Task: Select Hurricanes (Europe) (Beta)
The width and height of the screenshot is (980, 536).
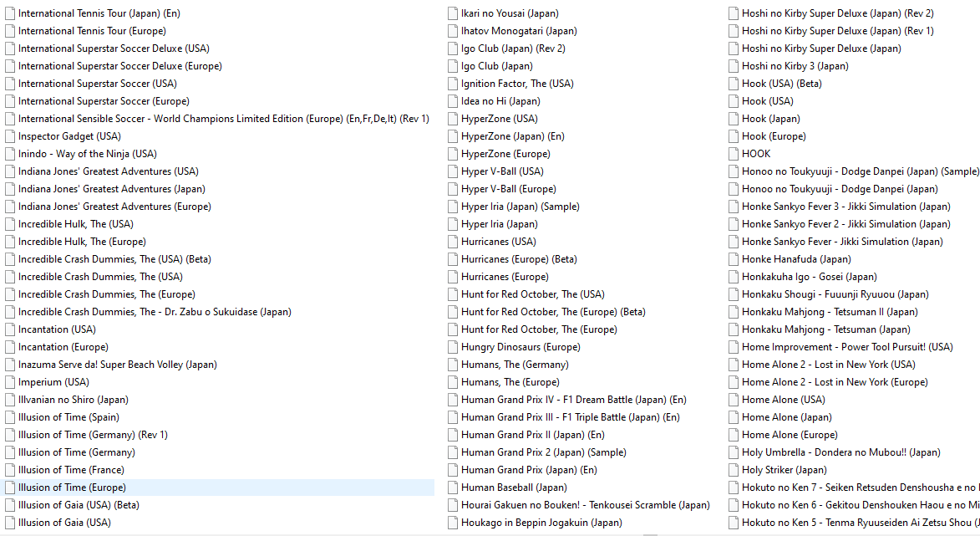Action: [x=520, y=259]
